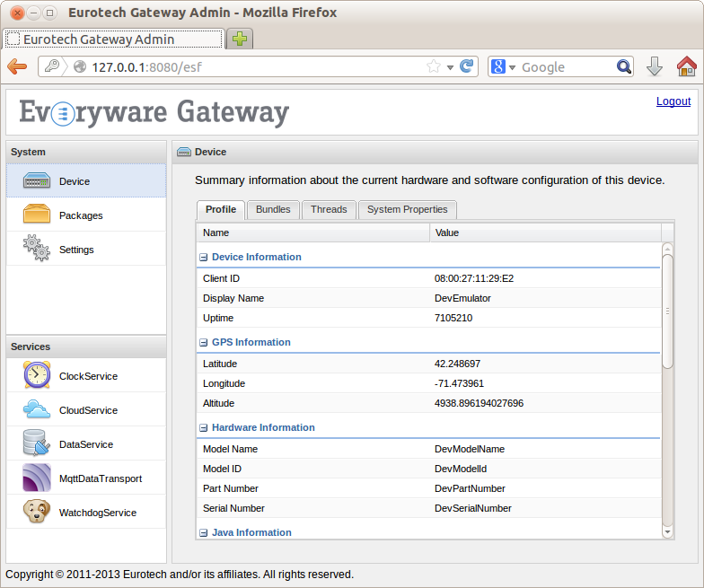Viewport: 704px width, 588px height.
Task: Open Settings gears icon in sidebar
Action: pyautogui.click(x=36, y=248)
